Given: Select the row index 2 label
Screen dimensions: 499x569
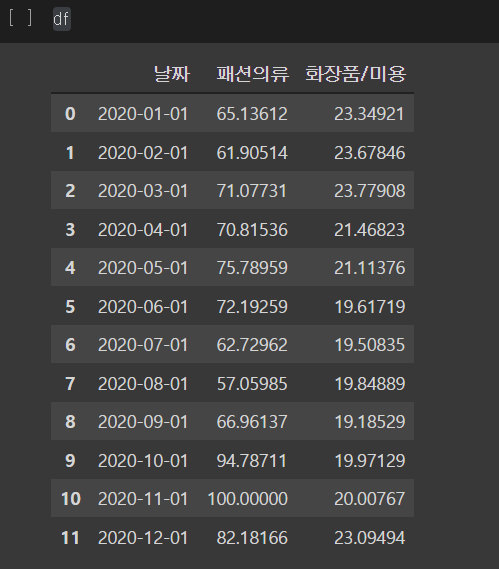Looking at the screenshot, I should point(70,191).
